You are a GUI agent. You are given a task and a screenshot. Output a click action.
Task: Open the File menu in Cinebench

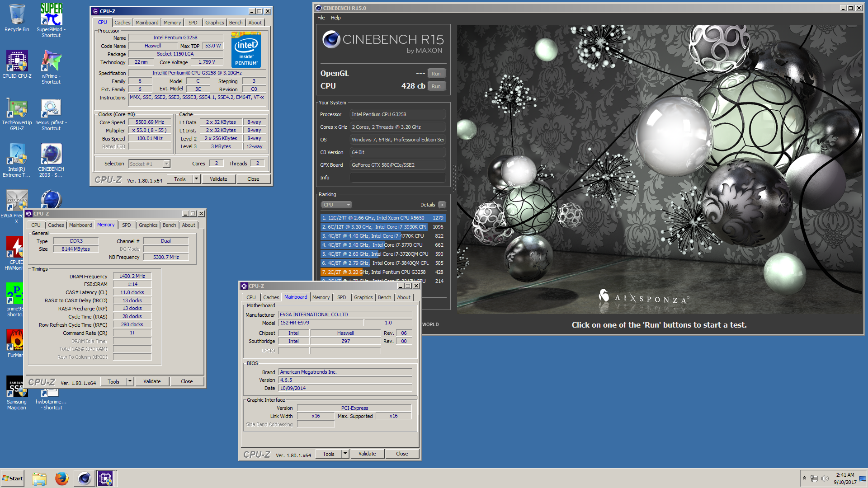pos(321,18)
